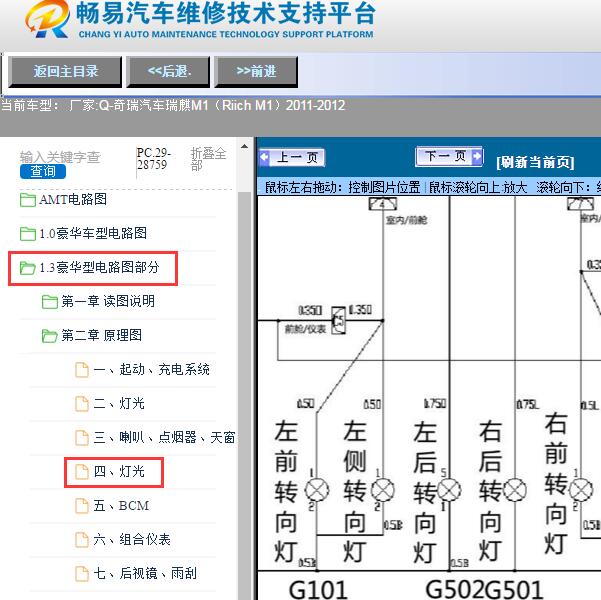The width and height of the screenshot is (601, 600).
Task: Click the folder icon beside 第一章 读图说明
Action: (50, 302)
